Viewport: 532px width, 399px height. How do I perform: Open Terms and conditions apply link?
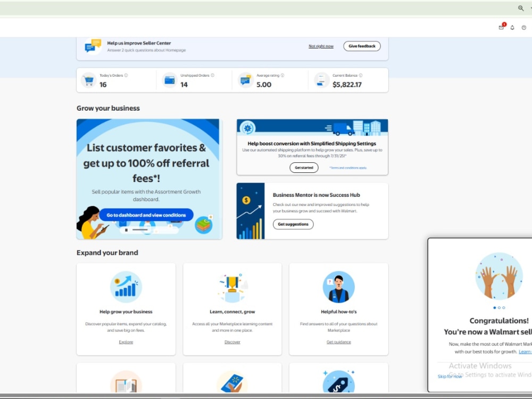click(x=348, y=168)
